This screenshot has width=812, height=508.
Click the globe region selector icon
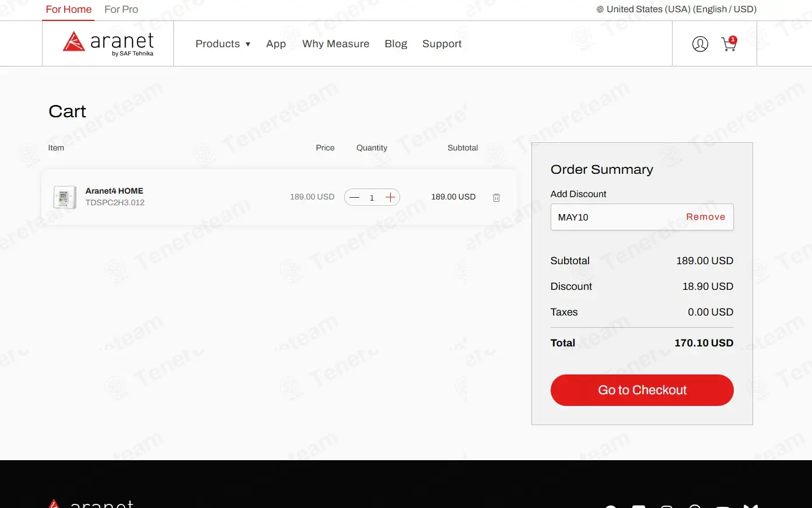tap(600, 9)
